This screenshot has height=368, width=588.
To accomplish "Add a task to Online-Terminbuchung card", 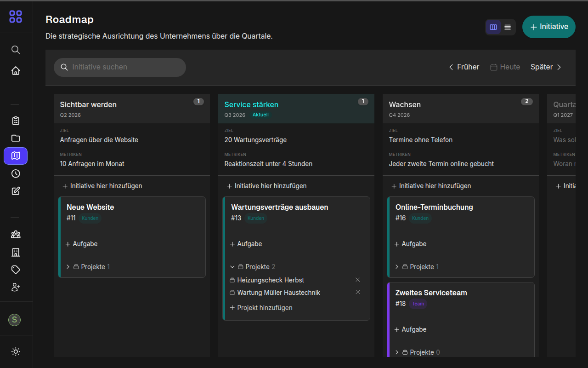I will coord(410,244).
